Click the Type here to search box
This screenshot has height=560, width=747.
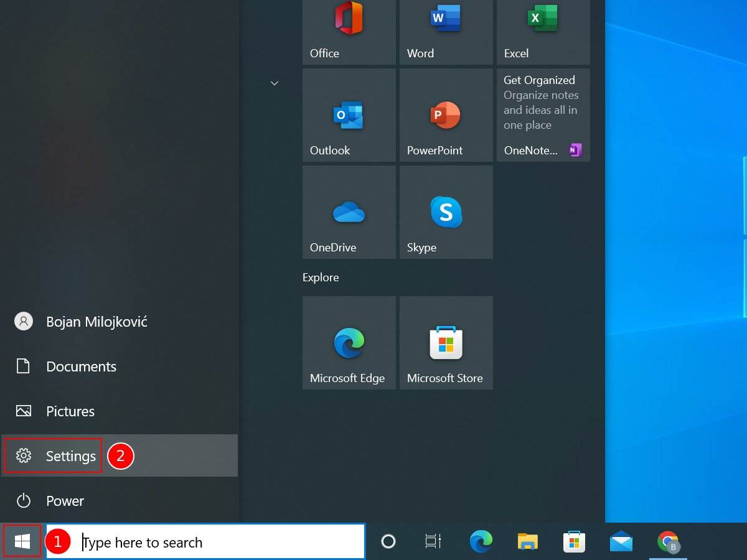pyautogui.click(x=205, y=542)
